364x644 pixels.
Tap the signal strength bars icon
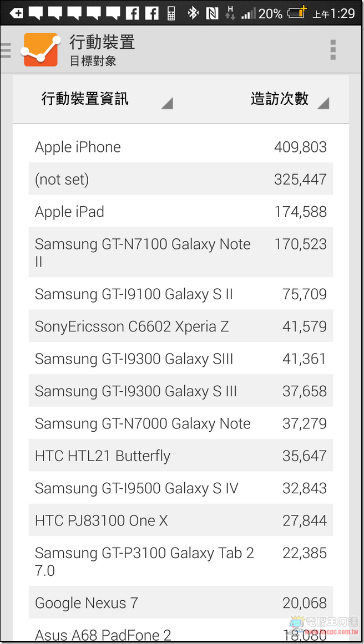[248, 14]
